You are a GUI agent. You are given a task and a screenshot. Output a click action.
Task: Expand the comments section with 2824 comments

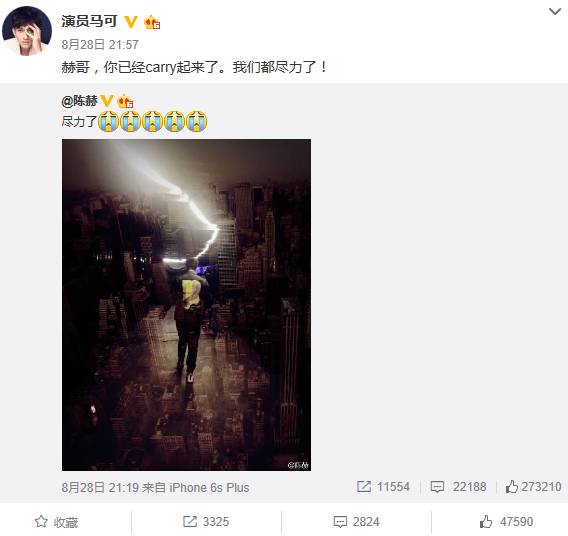tap(356, 522)
